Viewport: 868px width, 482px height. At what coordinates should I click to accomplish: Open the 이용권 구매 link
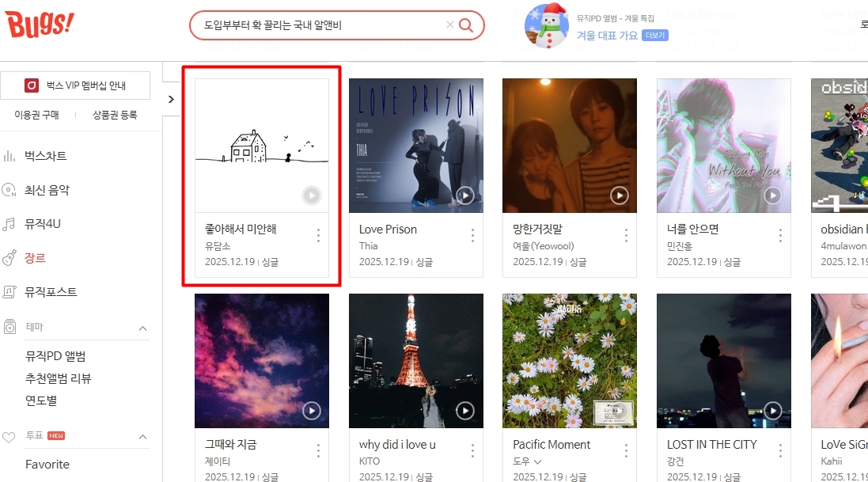point(36,115)
